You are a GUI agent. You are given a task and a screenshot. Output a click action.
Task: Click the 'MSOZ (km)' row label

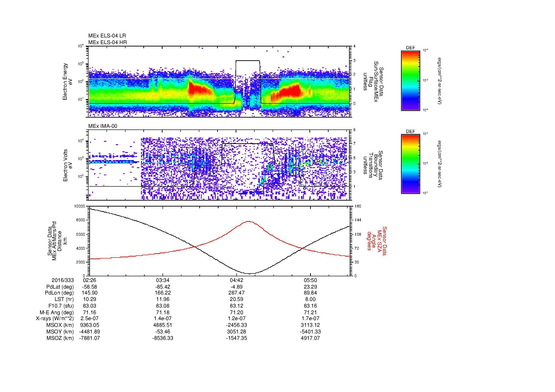(60, 338)
